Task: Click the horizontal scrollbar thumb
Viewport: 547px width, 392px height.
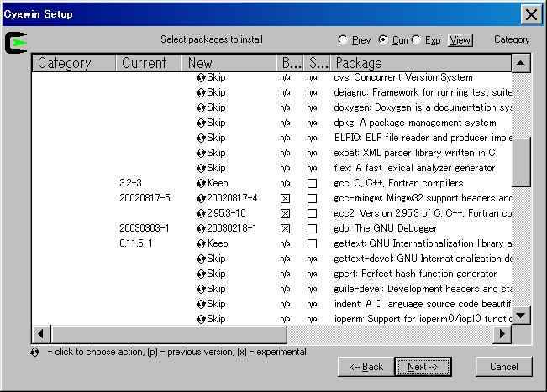Action: pos(169,334)
